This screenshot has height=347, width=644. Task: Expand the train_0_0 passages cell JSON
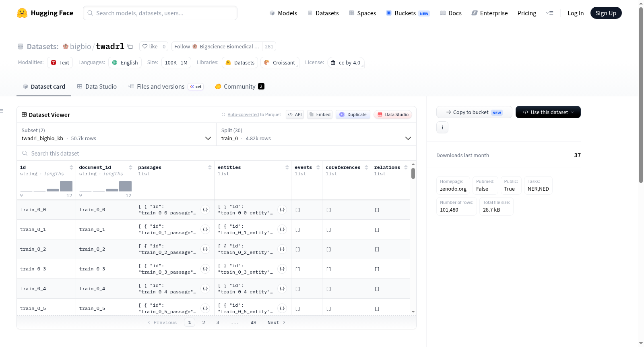click(205, 210)
